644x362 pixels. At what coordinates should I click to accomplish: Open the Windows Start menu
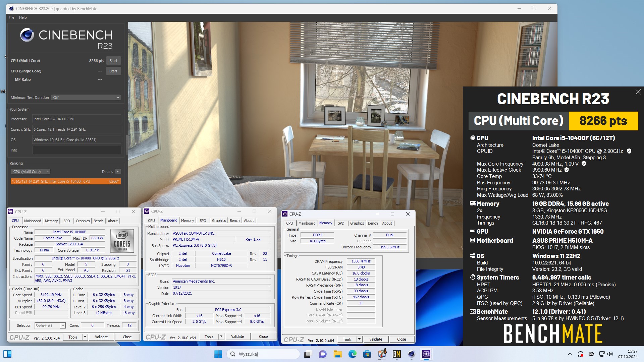(218, 354)
